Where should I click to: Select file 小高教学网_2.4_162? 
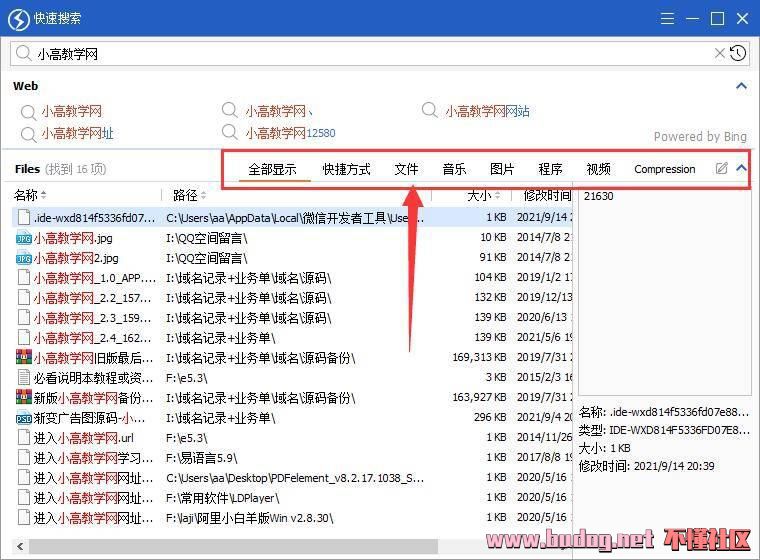[93, 338]
